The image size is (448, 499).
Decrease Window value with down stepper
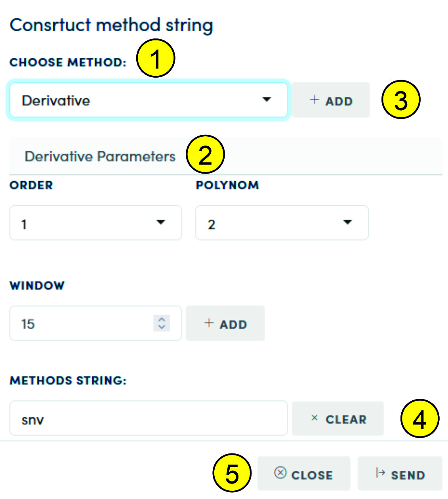pyautogui.click(x=162, y=327)
